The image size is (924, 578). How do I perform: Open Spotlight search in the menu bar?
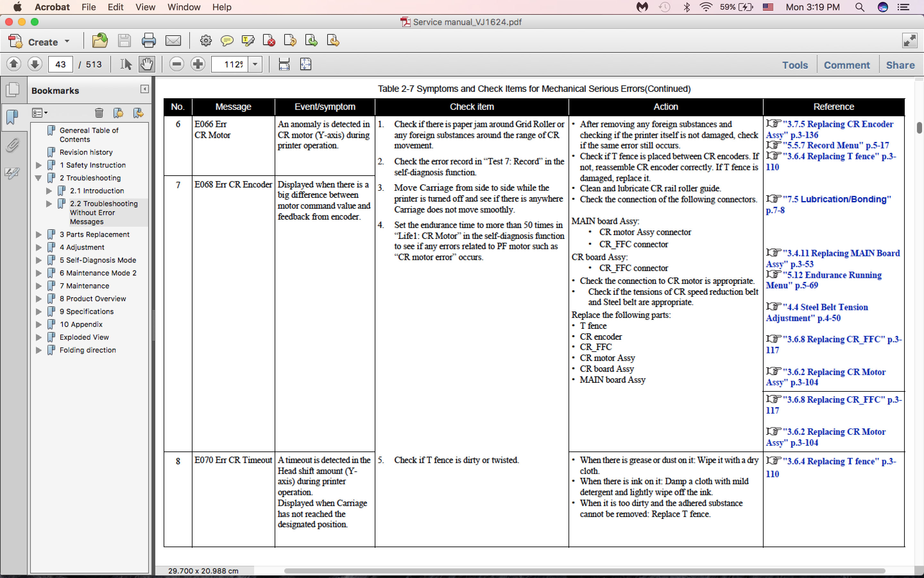pos(860,7)
